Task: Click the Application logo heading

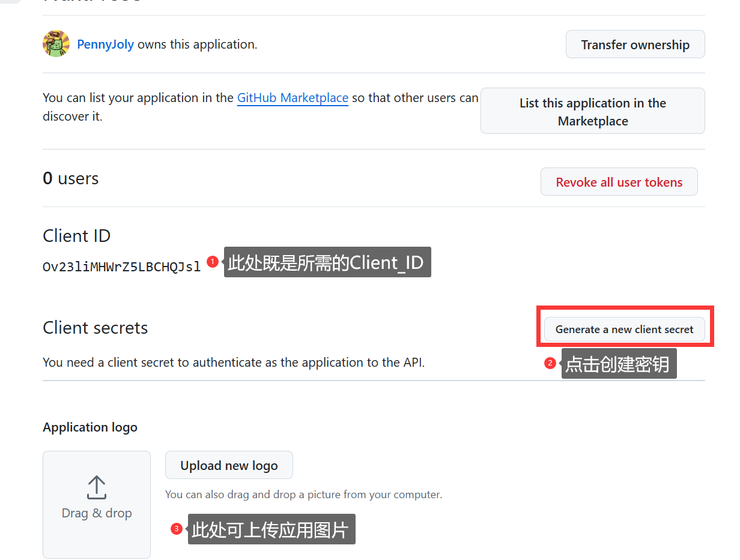Action: click(90, 427)
